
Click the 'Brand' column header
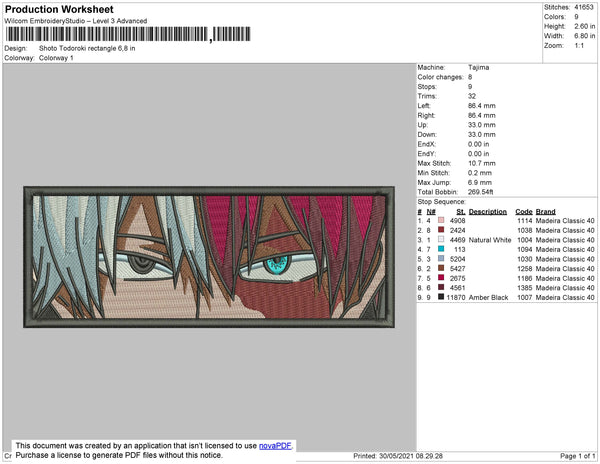[x=545, y=212]
